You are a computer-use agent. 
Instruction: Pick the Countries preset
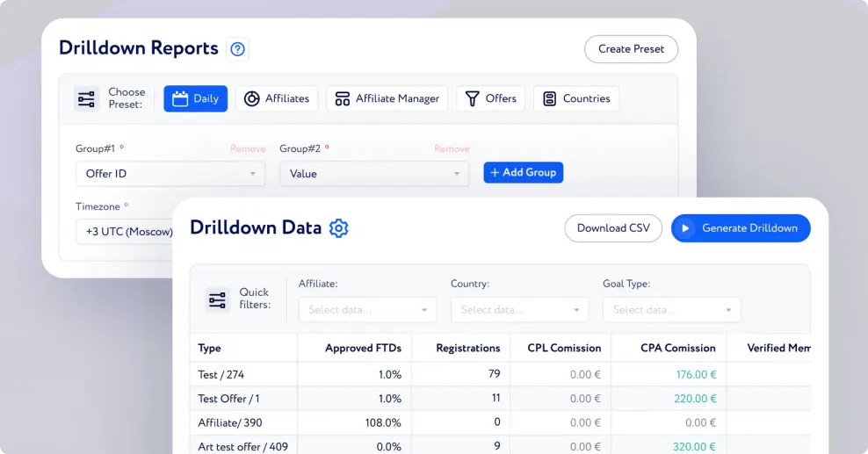click(575, 98)
